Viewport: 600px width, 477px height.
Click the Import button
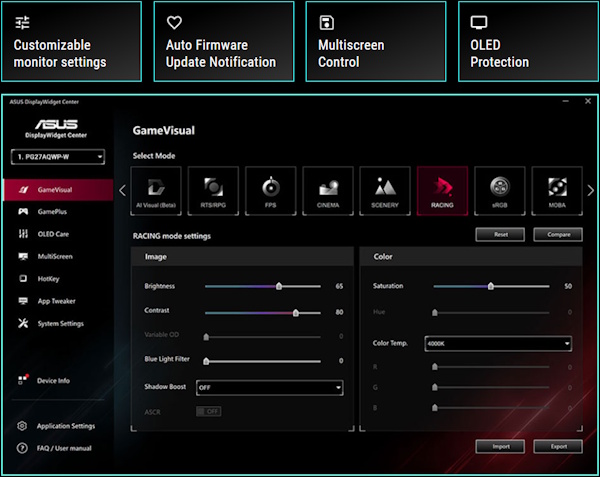500,446
